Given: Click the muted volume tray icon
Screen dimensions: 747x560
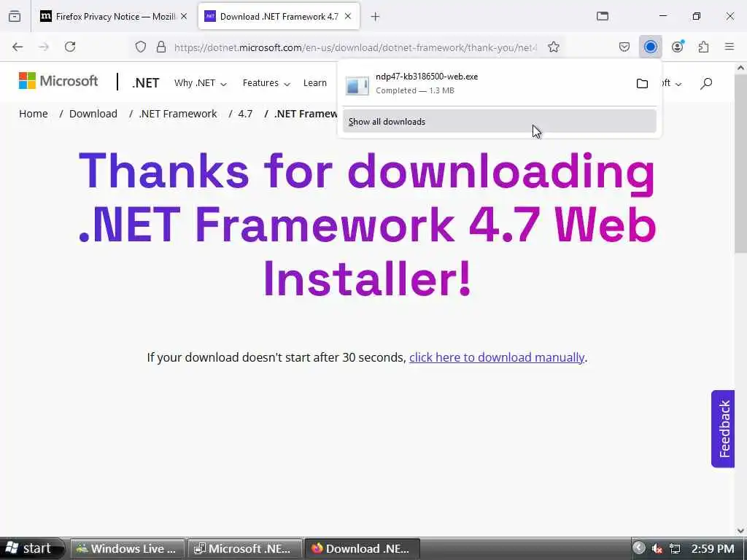Looking at the screenshot, I should (657, 548).
